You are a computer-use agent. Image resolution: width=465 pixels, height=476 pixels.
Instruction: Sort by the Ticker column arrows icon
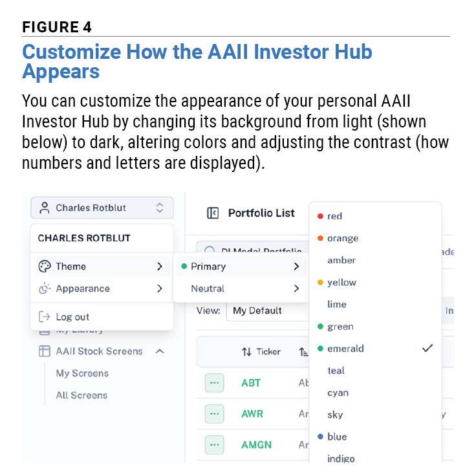[246, 352]
